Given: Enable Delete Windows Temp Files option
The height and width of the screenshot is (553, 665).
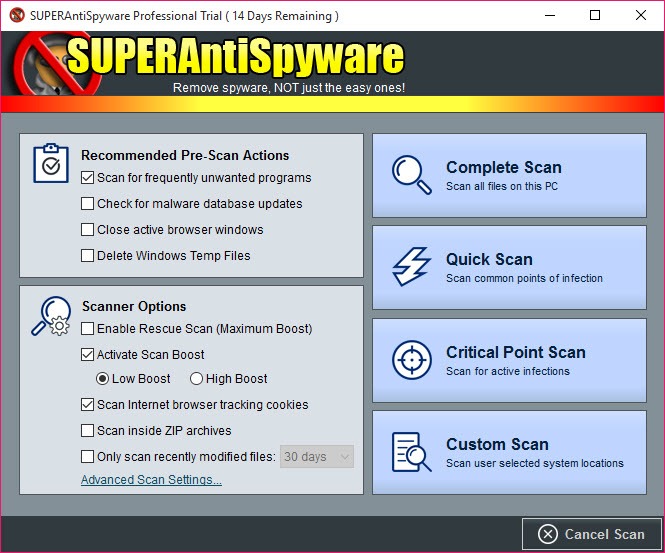Looking at the screenshot, I should 88,256.
